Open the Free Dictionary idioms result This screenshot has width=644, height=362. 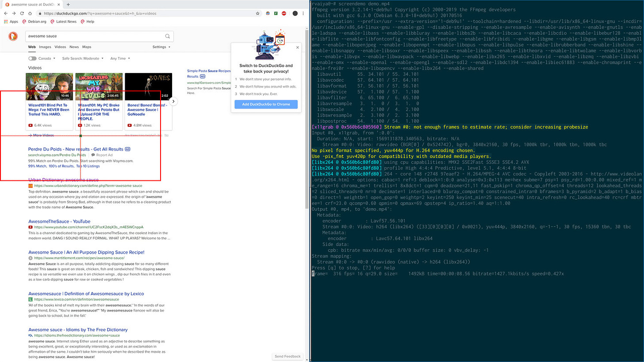[78, 330]
